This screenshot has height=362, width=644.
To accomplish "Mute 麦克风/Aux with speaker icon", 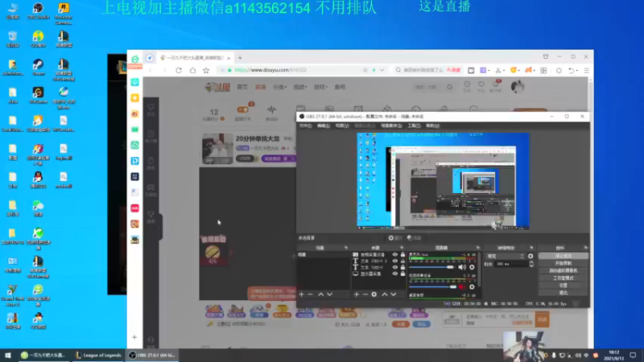I will point(462,267).
